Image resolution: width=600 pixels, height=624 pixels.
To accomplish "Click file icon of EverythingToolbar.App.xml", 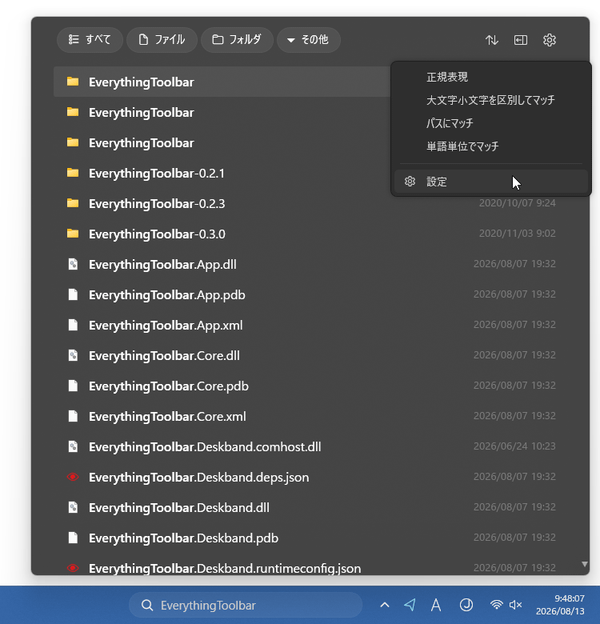I will 73,325.
